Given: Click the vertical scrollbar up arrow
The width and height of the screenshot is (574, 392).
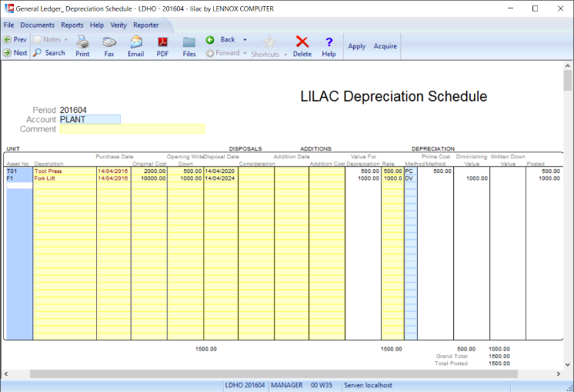Looking at the screenshot, I should pyautogui.click(x=567, y=66).
